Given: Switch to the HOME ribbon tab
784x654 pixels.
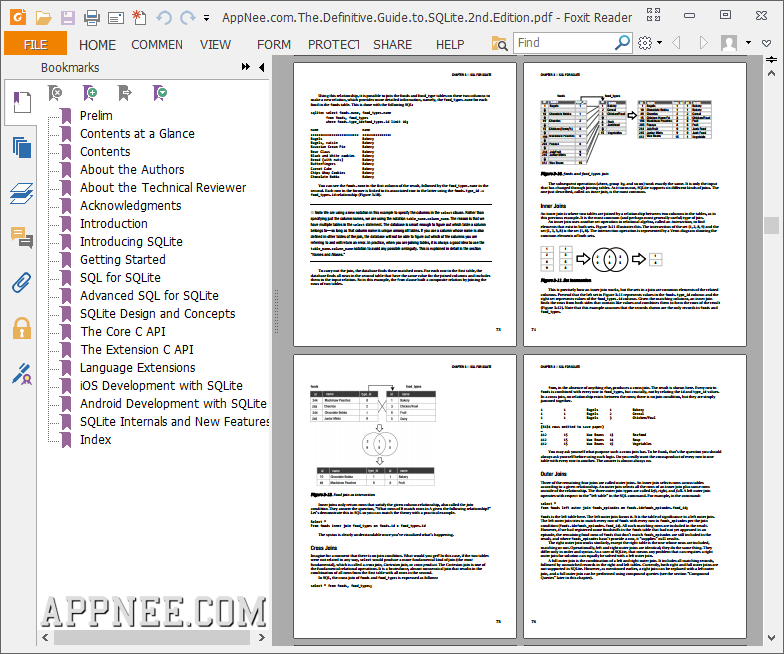Looking at the screenshot, I should pos(97,44).
